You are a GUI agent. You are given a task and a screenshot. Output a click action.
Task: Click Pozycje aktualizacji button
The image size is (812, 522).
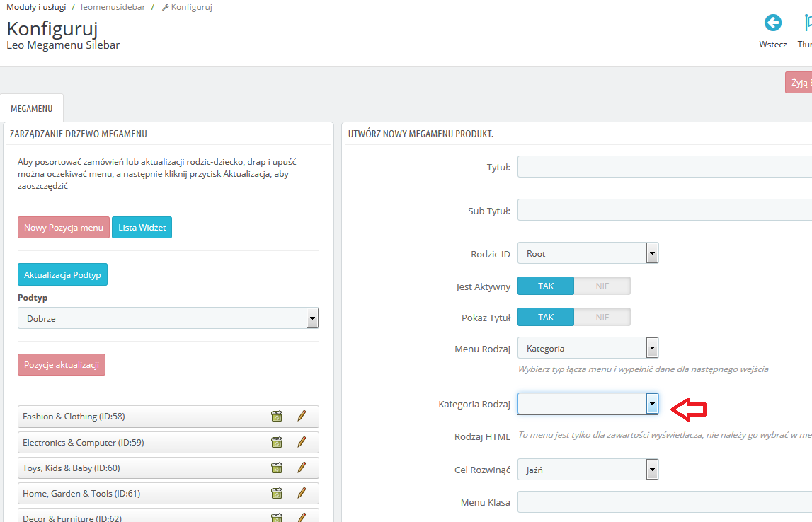62,365
